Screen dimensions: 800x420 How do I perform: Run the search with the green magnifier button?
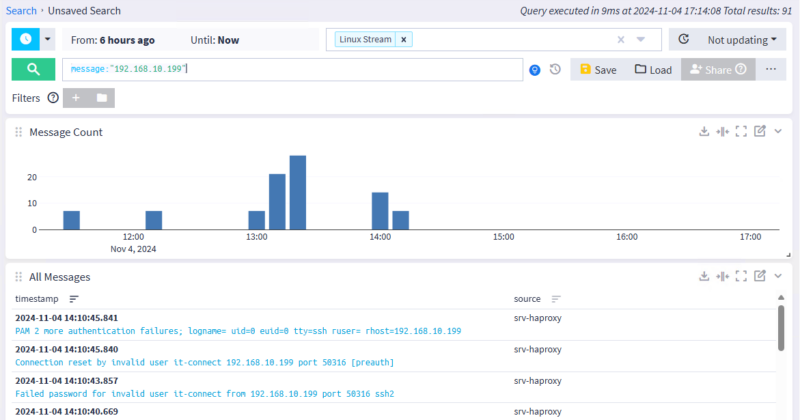tap(33, 70)
